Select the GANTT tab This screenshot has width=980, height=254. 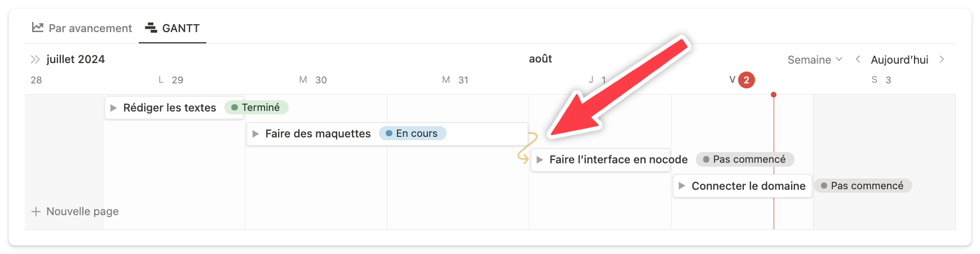180,28
